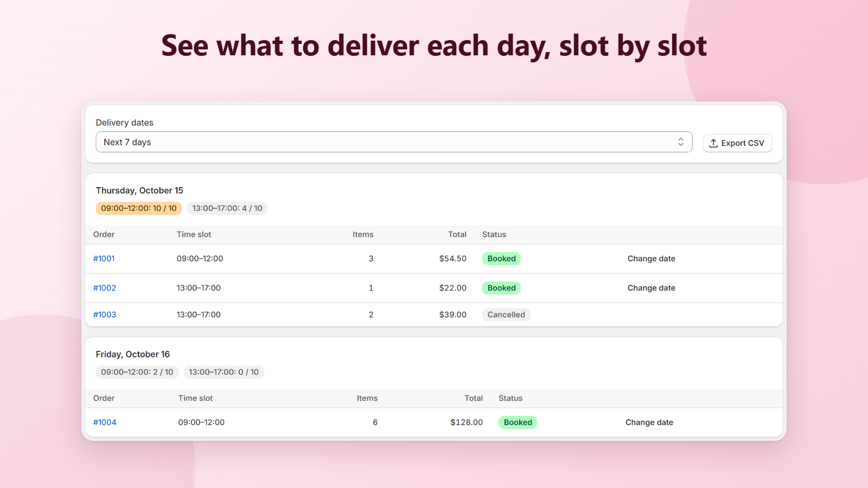Screen dimensions: 868x488
Task: Open order #1003 link
Action: [x=104, y=314]
